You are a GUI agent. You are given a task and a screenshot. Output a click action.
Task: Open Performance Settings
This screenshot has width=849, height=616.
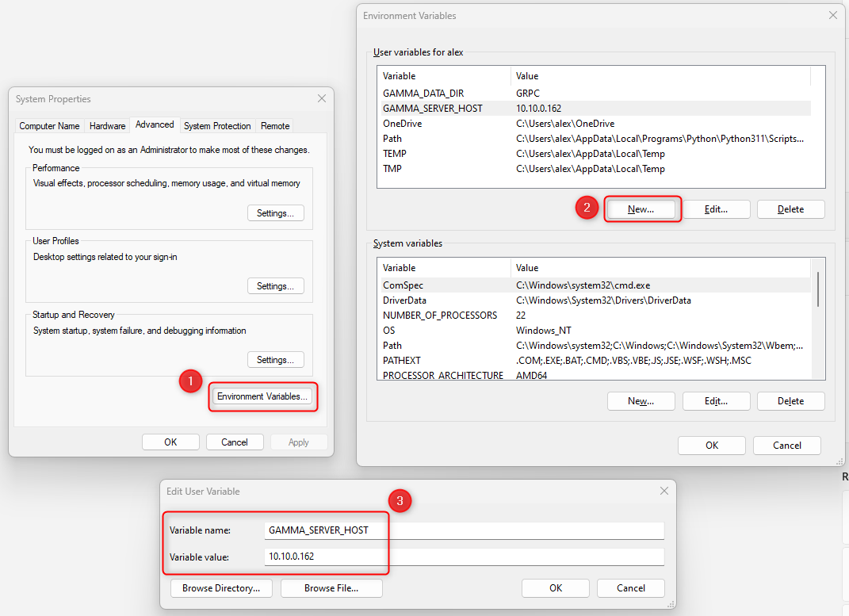[x=275, y=213]
